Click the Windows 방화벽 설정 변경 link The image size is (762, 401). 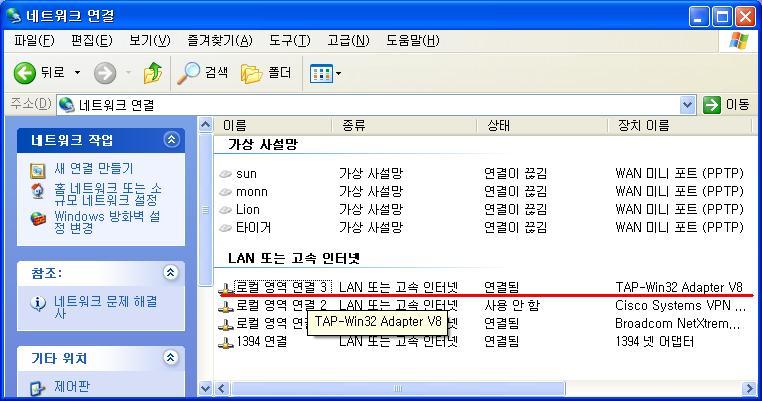(x=106, y=222)
